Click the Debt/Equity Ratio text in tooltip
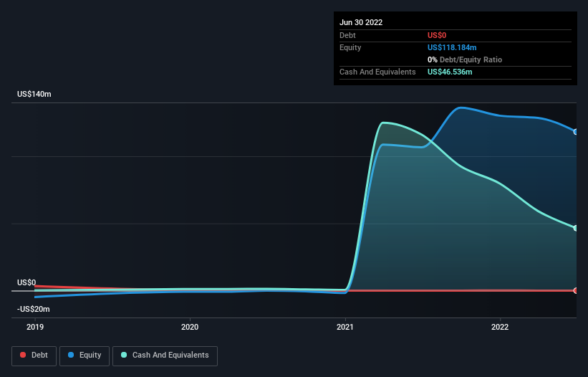The width and height of the screenshot is (588, 377). coord(471,59)
